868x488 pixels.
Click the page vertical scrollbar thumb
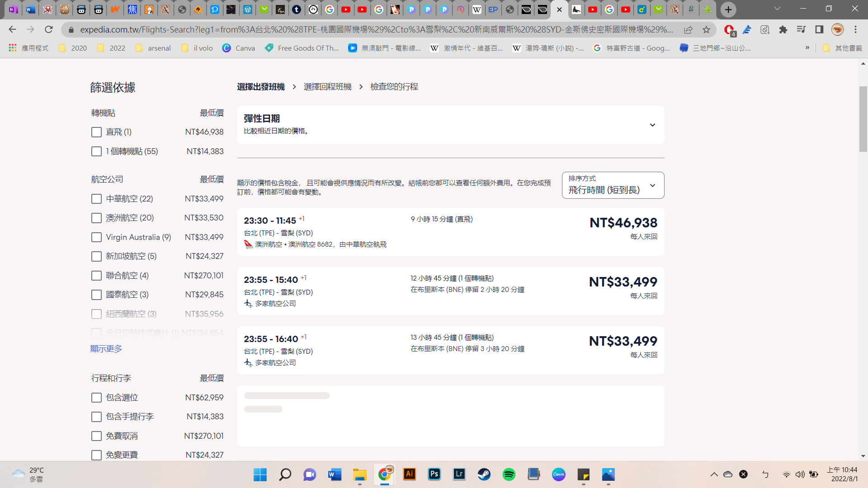pos(863,119)
